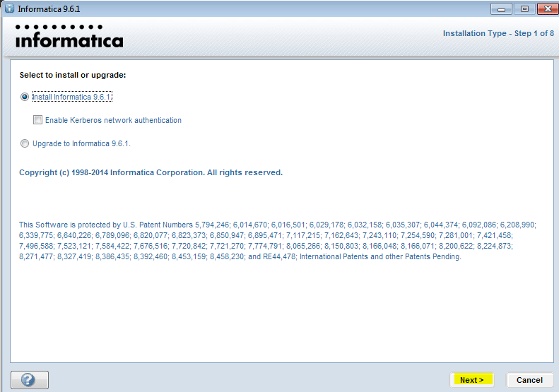Select the Install Informatica 9.6.1 radio button
559x392 pixels.
pos(25,97)
